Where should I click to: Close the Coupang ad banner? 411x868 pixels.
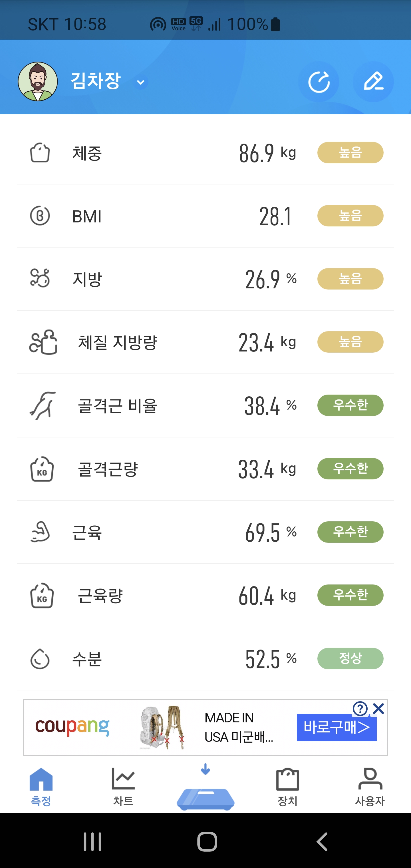tap(379, 709)
